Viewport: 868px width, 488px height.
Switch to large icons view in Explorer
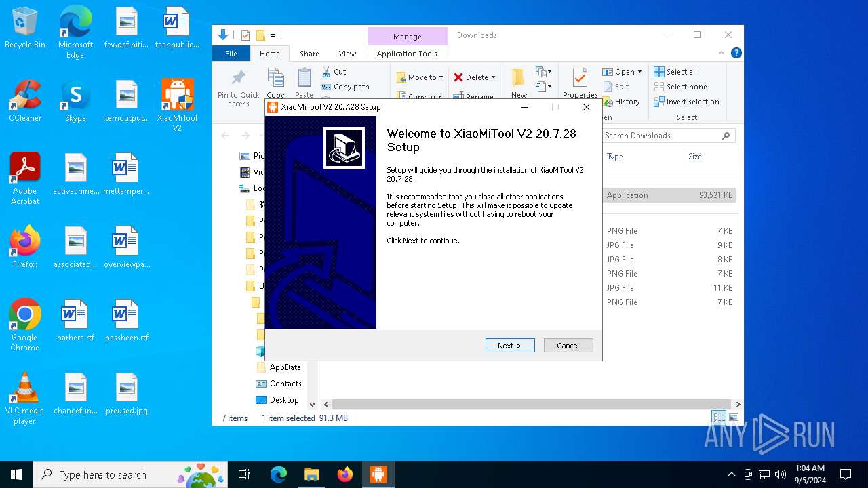pos(734,418)
